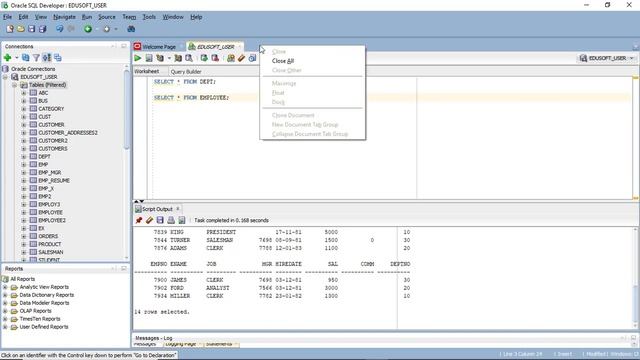Click the Unshared SQL Worksheet icon
Screen dimensions: 640x360
pyautogui.click(x=231, y=58)
